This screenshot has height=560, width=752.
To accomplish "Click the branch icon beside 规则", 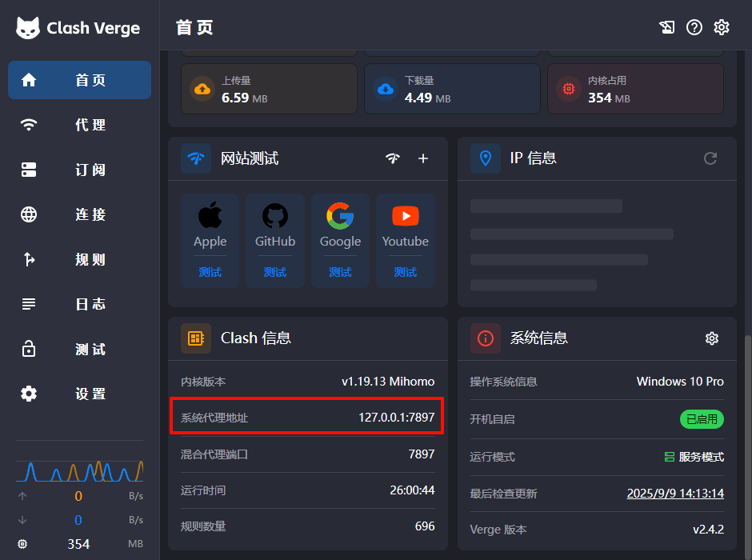I will (x=29, y=259).
